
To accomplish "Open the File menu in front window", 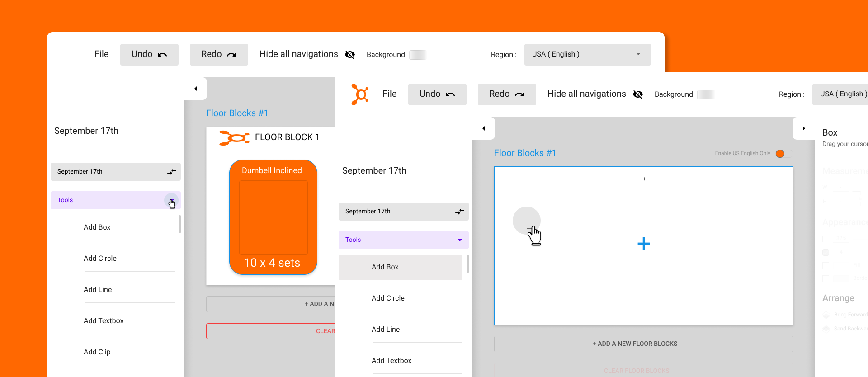I will [389, 94].
